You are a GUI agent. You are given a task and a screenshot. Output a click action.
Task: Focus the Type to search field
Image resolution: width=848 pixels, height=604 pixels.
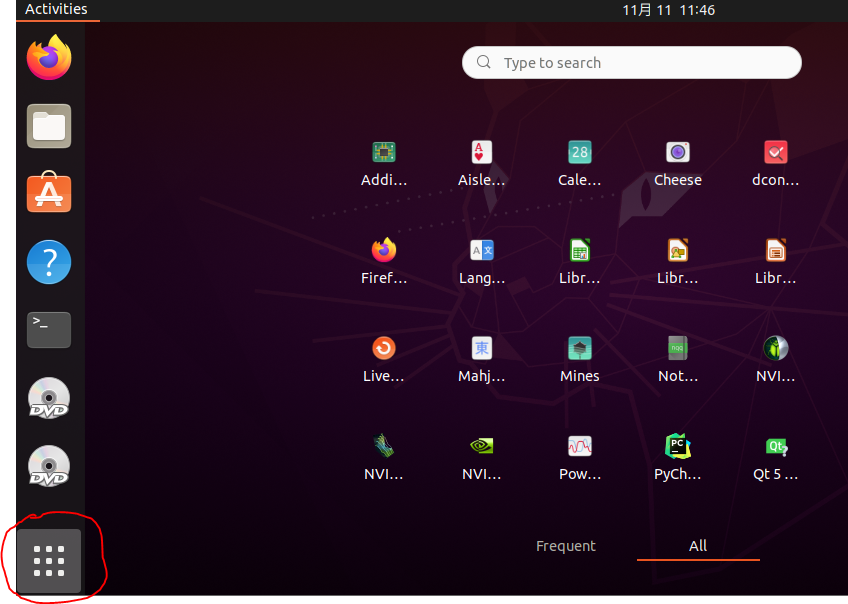[632, 63]
